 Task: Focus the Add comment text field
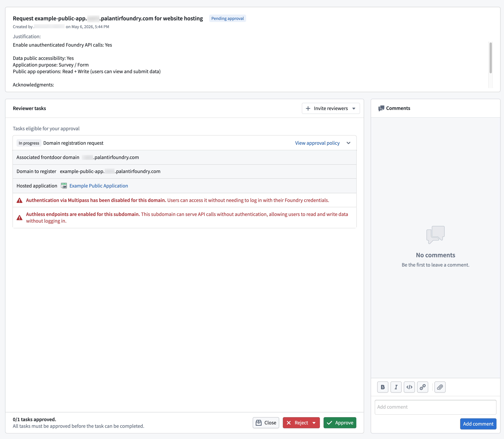pos(435,407)
